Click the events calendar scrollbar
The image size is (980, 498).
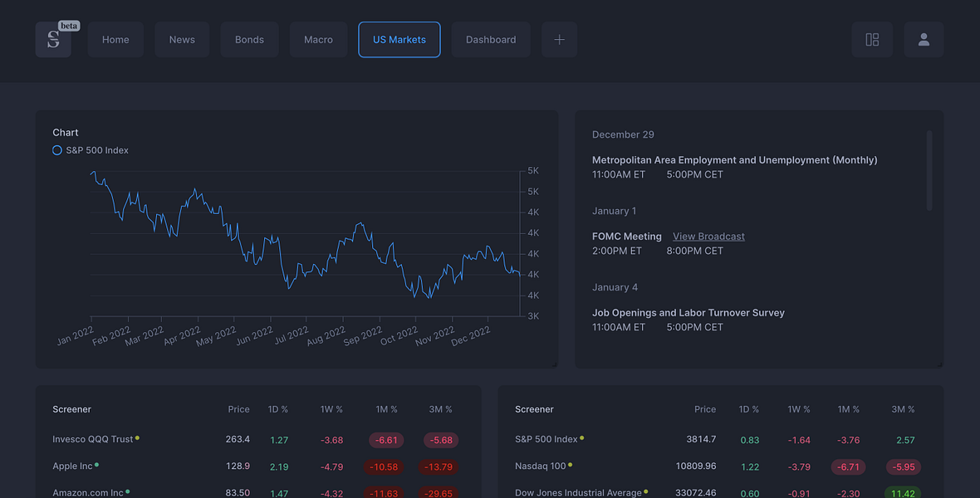[x=929, y=171]
